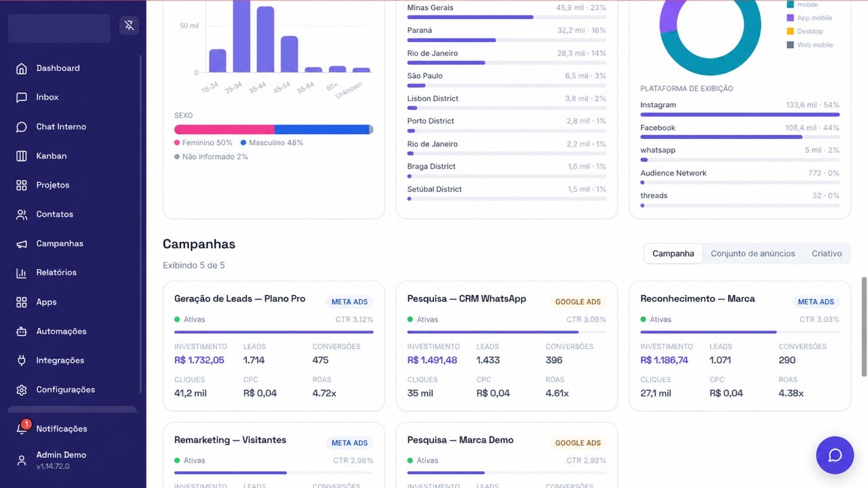868x488 pixels.
Task: Click the Porto District row label
Action: (431, 121)
